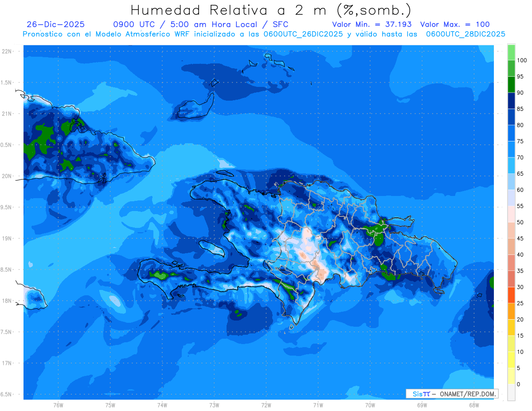Select the date text '26-Dic-2025'
532x411 pixels.
(x=55, y=24)
